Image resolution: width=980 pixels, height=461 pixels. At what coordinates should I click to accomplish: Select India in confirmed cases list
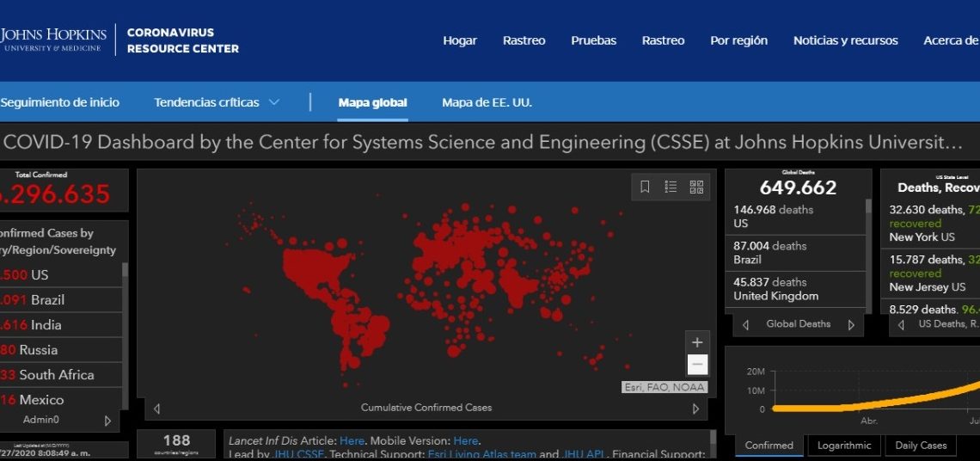tap(61, 324)
